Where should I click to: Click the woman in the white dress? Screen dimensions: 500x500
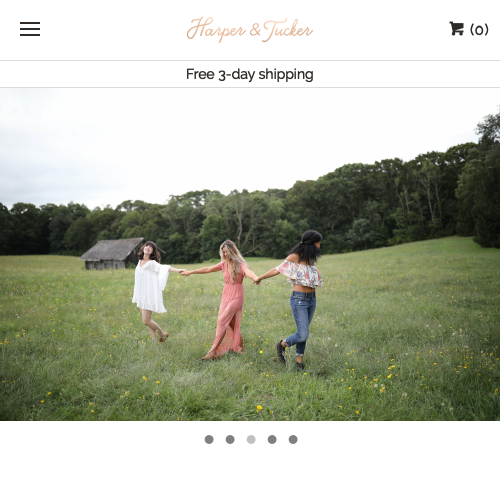click(x=153, y=291)
